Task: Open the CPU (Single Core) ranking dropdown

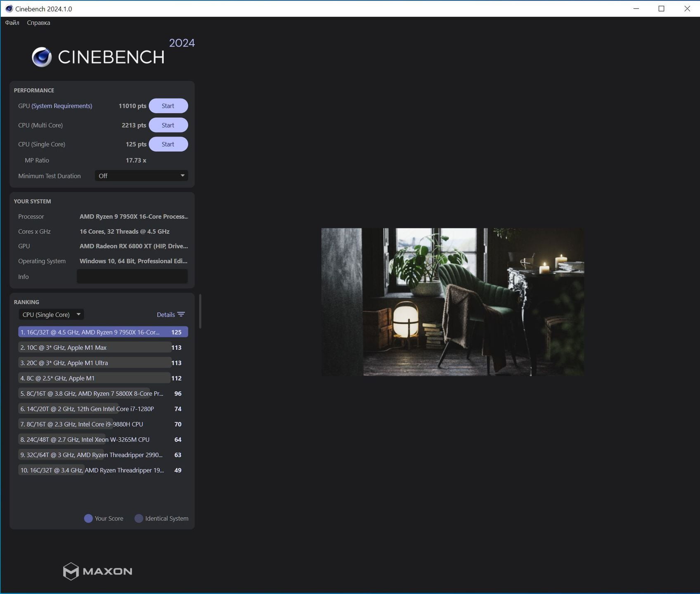Action: click(51, 315)
